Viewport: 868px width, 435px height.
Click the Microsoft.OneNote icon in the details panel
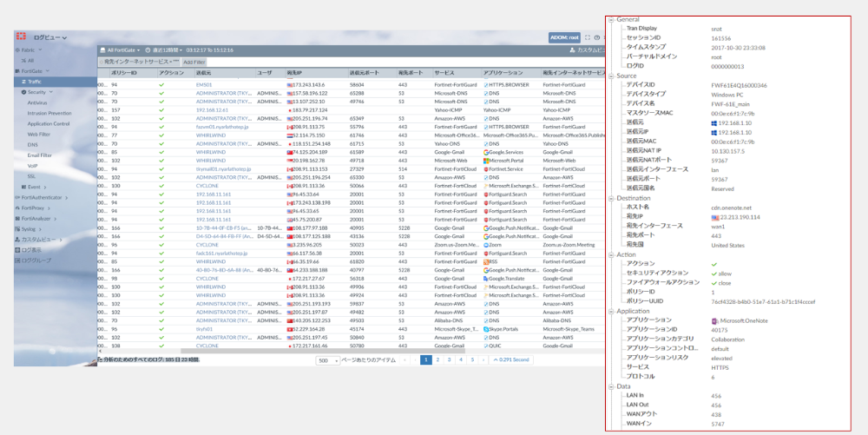(x=715, y=320)
